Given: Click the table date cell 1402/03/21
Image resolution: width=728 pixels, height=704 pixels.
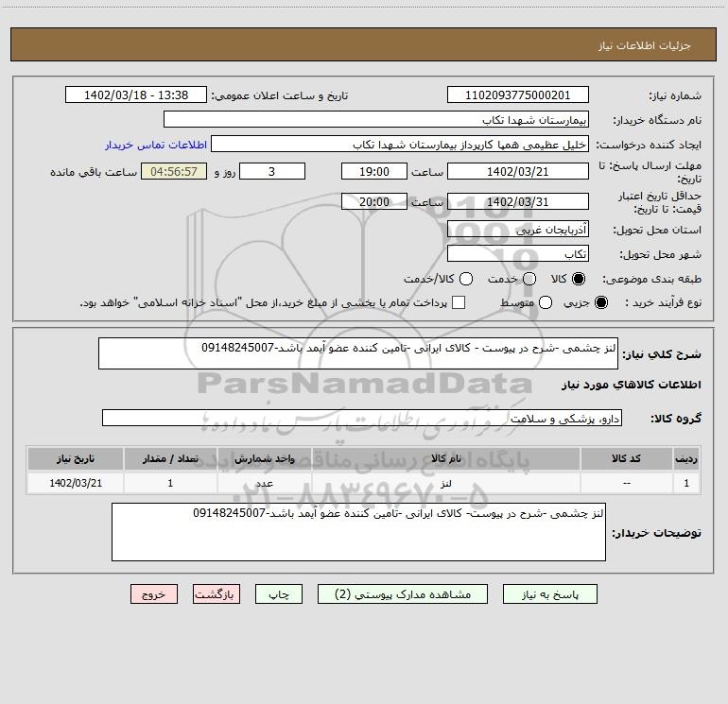Looking at the screenshot, I should click(x=76, y=483).
